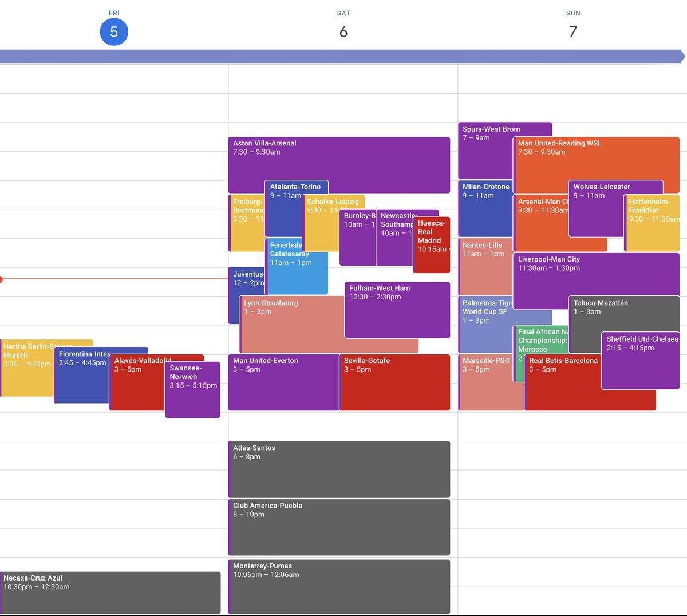Open the Huesca-Real Madrid event
Viewport: 687px width, 616px height.
point(432,244)
